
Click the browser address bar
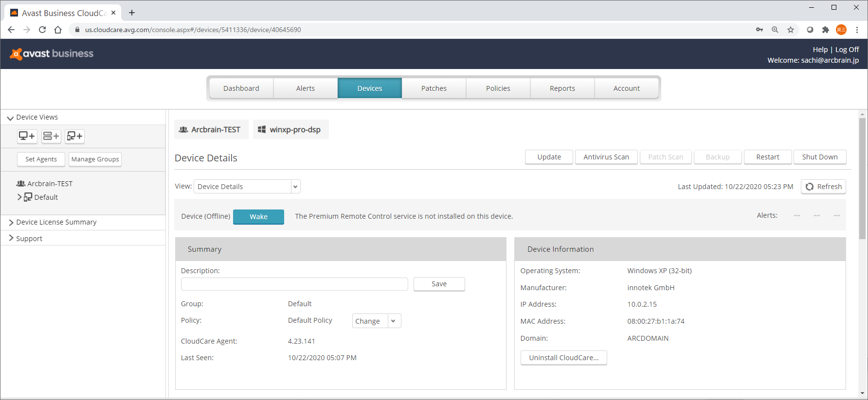414,30
